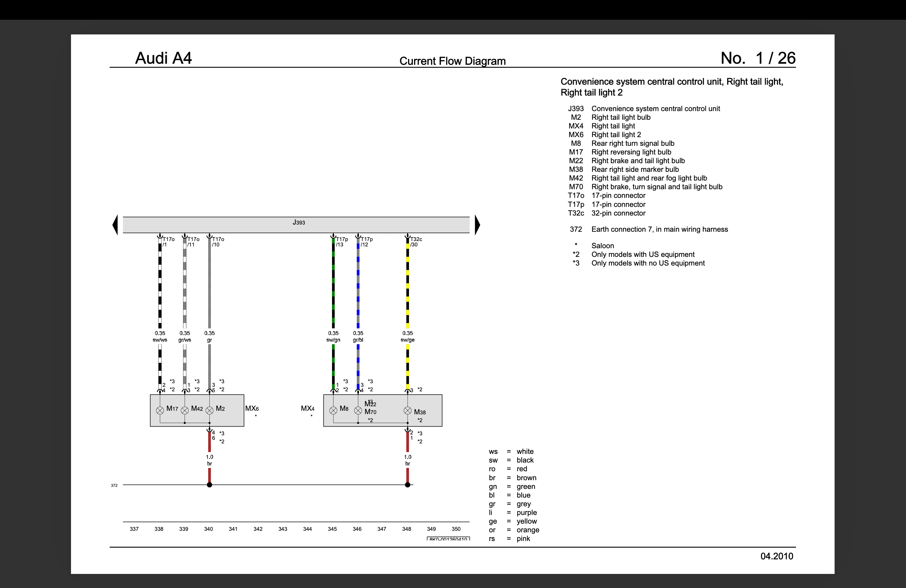
Task: Click the "Audi A4" page title
Action: 163,58
